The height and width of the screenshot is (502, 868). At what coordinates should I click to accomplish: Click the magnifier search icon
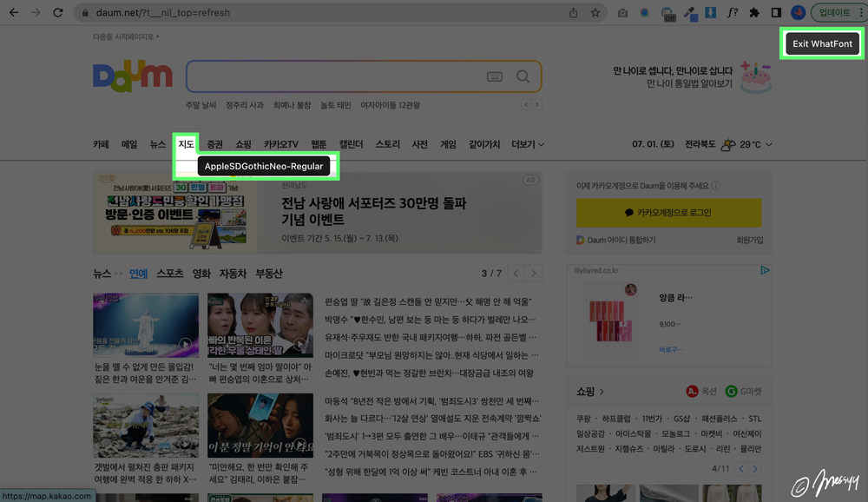[523, 76]
